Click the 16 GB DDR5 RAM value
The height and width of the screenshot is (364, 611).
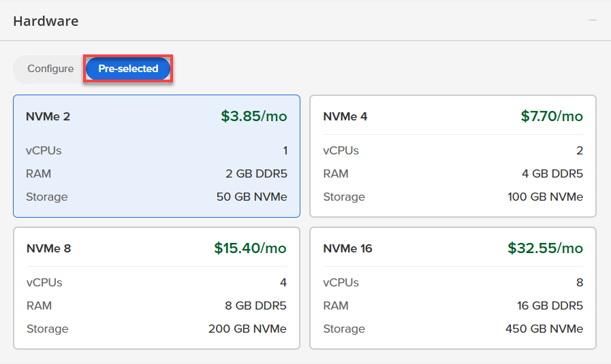click(550, 305)
